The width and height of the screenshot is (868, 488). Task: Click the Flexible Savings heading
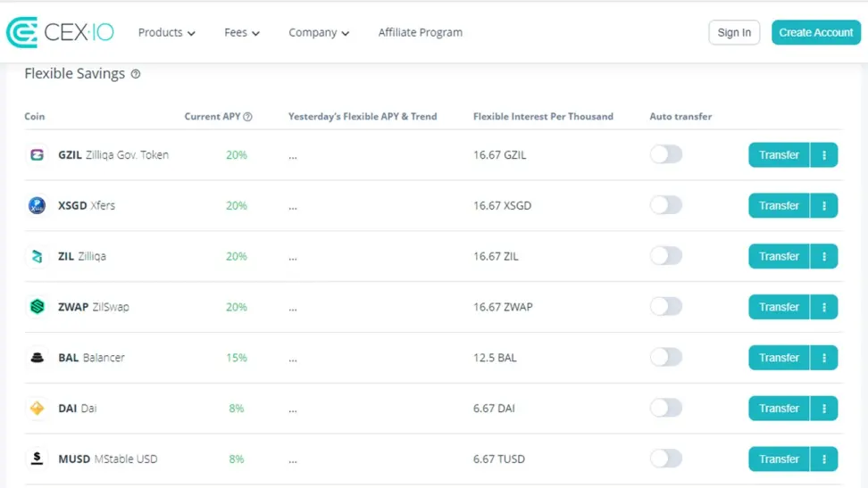click(75, 73)
